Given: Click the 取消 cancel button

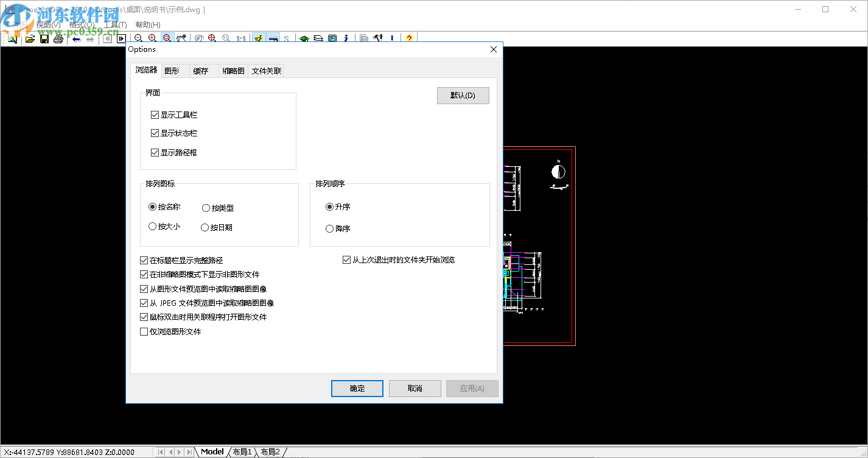Looking at the screenshot, I should click(415, 388).
